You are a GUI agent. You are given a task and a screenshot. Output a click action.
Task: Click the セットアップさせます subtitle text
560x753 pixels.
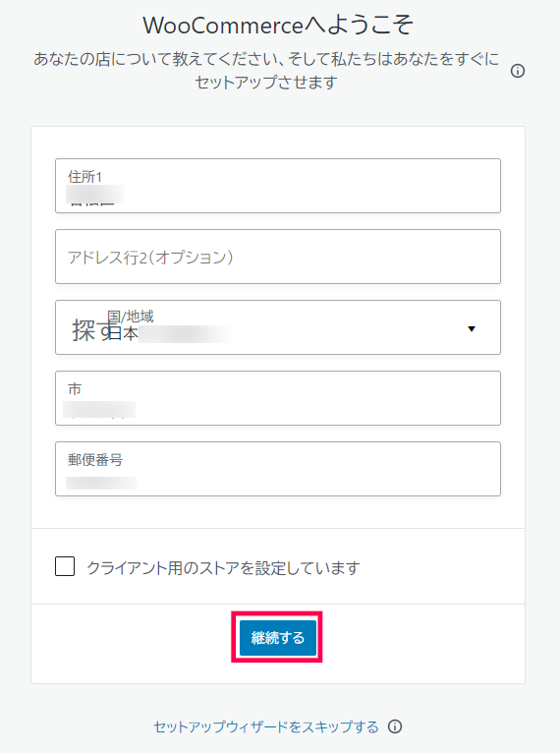pyautogui.click(x=266, y=83)
